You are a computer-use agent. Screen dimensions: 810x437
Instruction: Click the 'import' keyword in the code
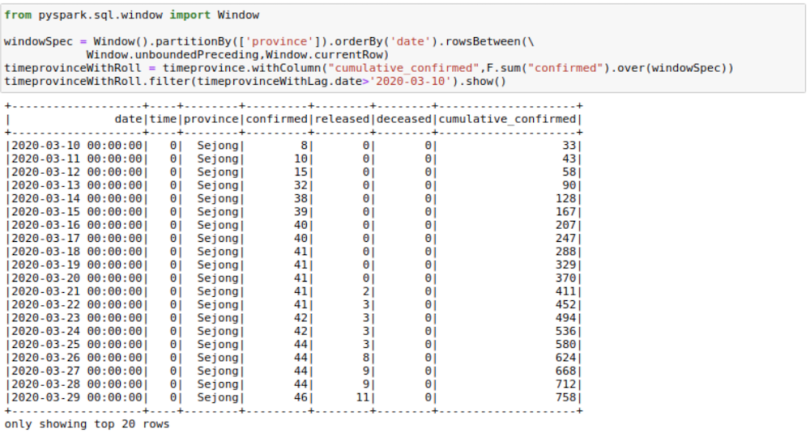coord(190,15)
